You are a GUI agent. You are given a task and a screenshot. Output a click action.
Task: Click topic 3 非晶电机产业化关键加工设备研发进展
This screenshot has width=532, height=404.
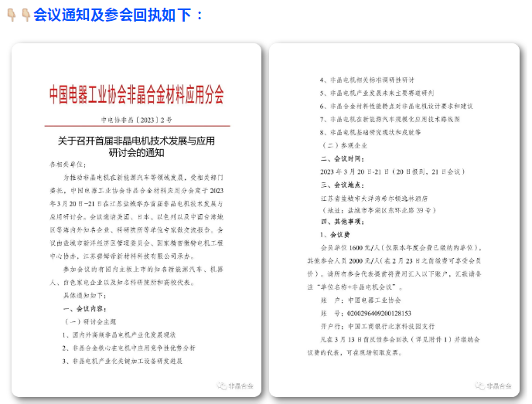pyautogui.click(x=122, y=362)
